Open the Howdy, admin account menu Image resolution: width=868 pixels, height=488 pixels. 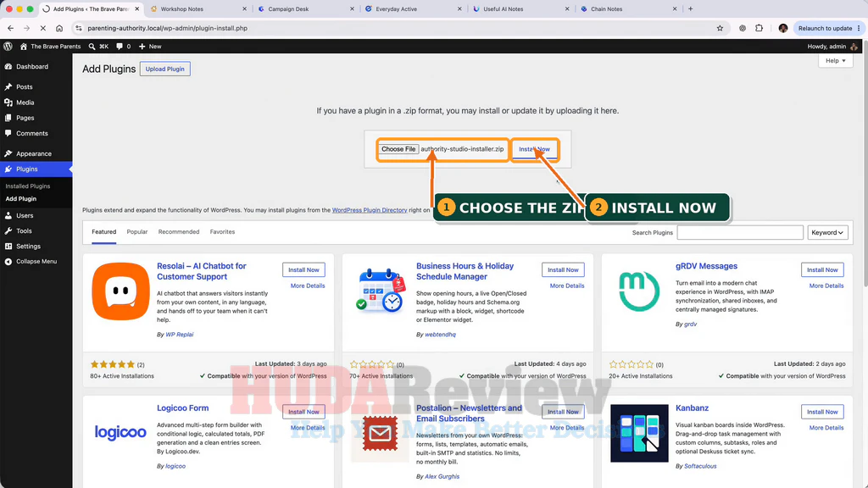[x=832, y=47]
